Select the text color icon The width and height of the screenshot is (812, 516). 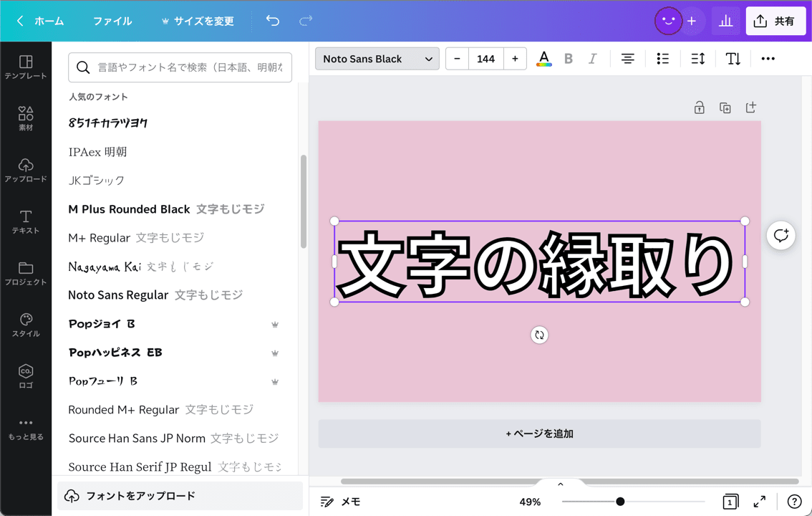(543, 58)
